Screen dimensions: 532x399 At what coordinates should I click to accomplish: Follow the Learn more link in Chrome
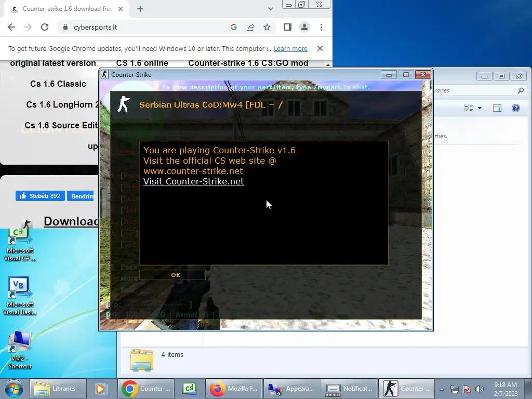click(x=290, y=48)
